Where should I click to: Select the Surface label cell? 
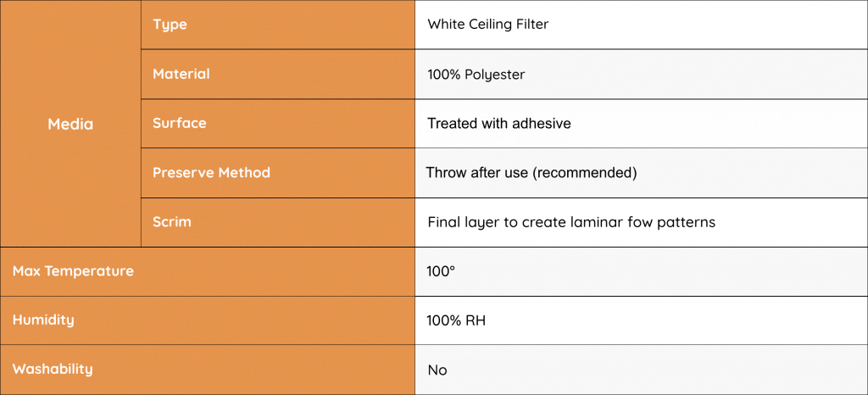(180, 123)
